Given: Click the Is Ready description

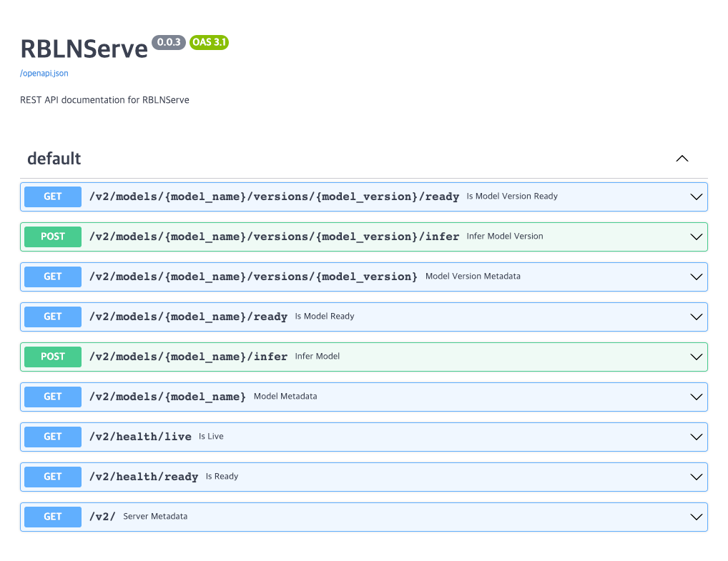Looking at the screenshot, I should click(x=222, y=476).
